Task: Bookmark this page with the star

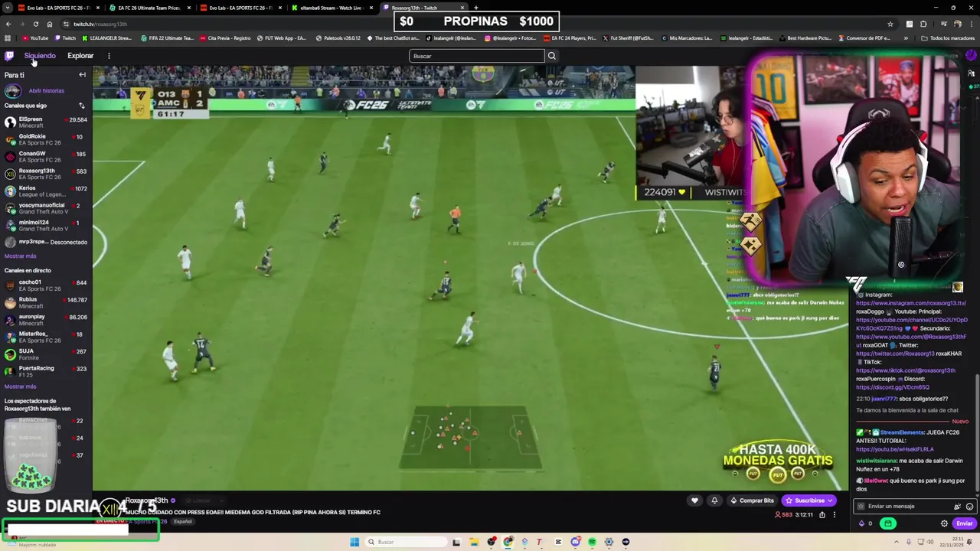Action: point(890,24)
